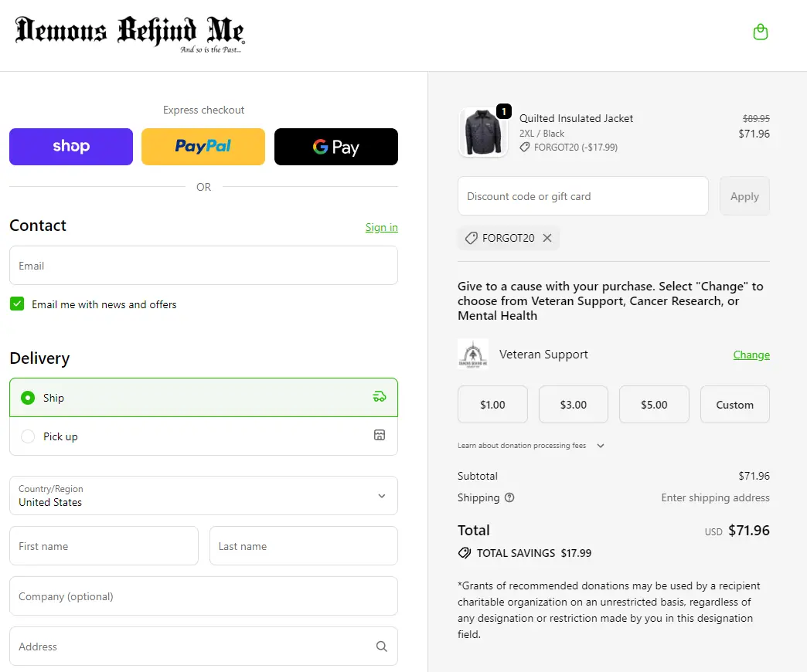
Task: Click the Veteran Support charity logo
Action: point(473,355)
